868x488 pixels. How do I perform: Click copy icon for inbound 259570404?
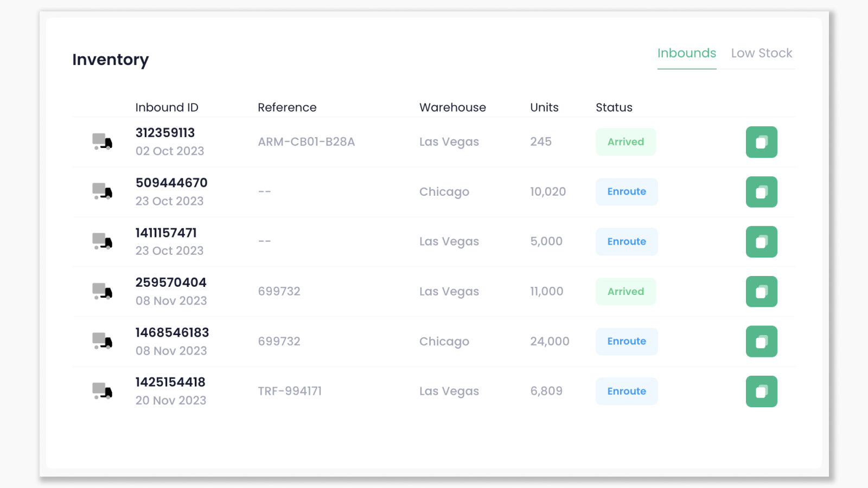[761, 292]
